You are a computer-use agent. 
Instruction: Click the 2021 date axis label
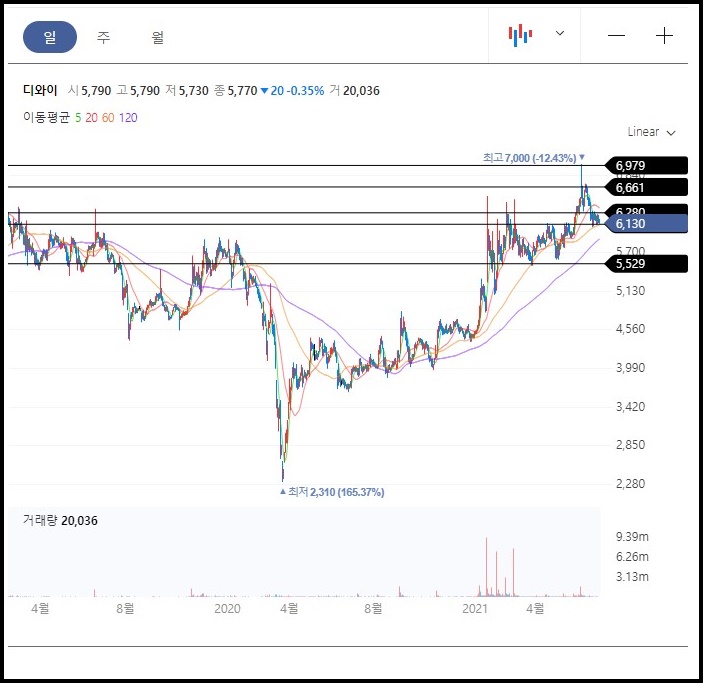point(475,609)
